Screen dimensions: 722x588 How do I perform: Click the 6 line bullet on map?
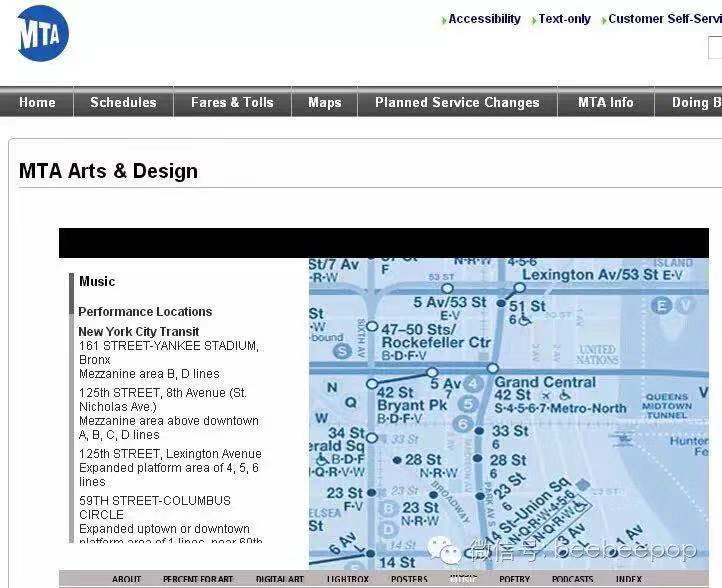pyautogui.click(x=464, y=424)
